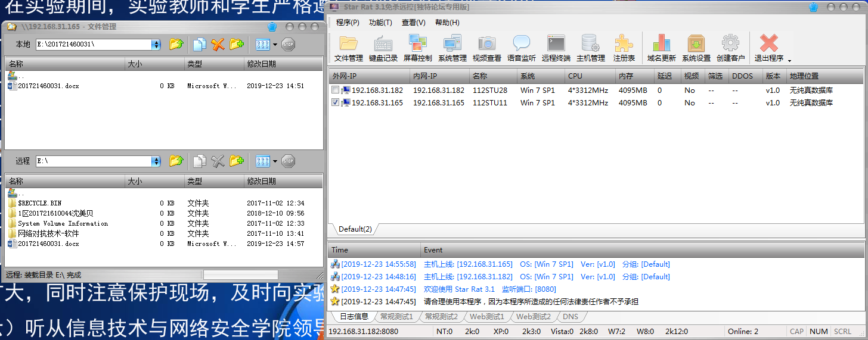Uncheck the box for host 192.168.31.165
This screenshot has height=340, width=868.
click(336, 102)
